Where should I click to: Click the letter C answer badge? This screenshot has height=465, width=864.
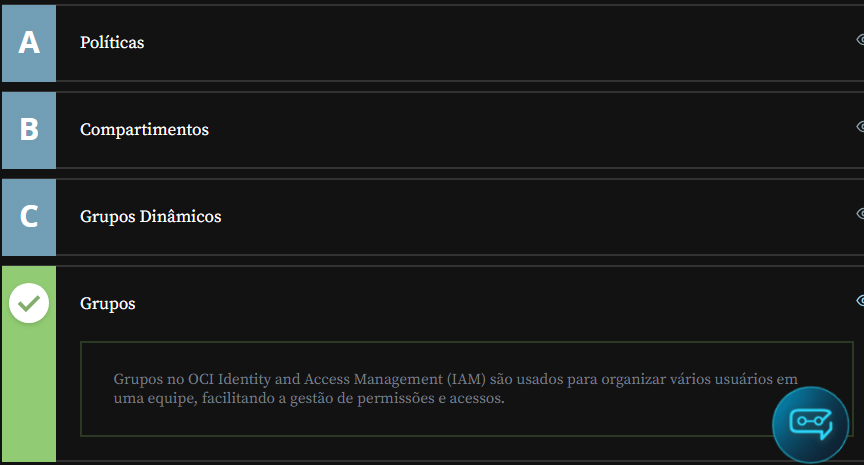[28, 216]
